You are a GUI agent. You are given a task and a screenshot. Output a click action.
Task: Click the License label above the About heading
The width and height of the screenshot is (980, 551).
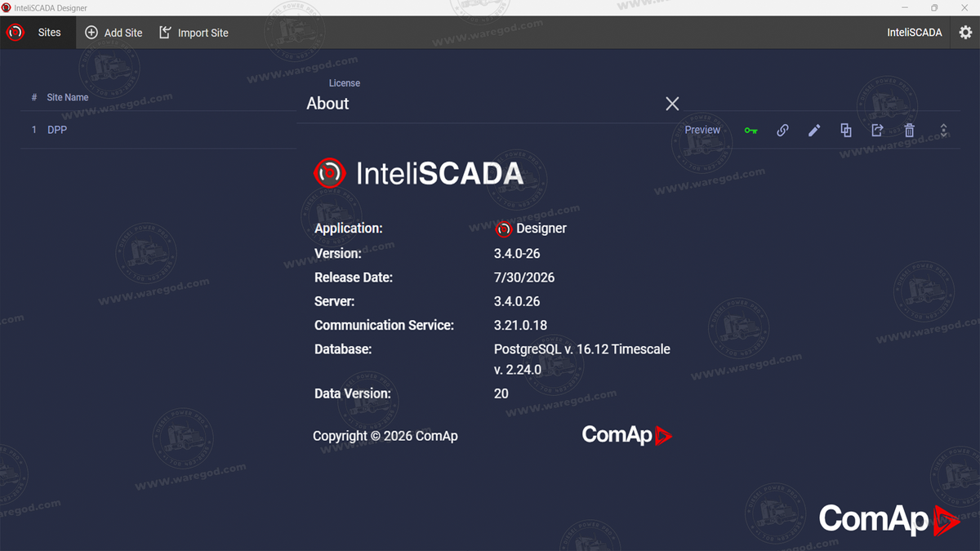click(345, 83)
